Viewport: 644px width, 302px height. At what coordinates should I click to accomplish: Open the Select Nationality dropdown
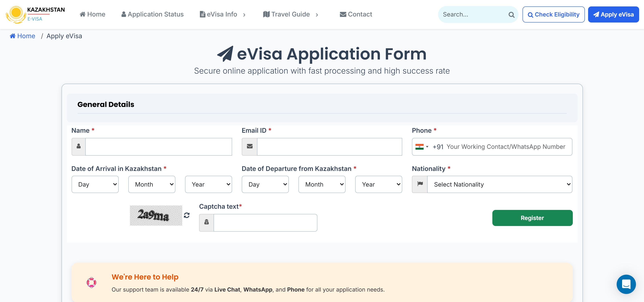[x=499, y=184]
